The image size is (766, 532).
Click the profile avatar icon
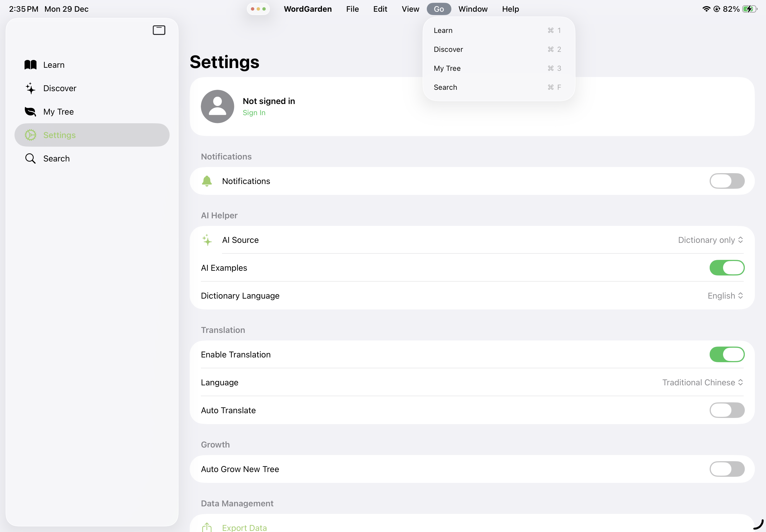click(x=217, y=106)
